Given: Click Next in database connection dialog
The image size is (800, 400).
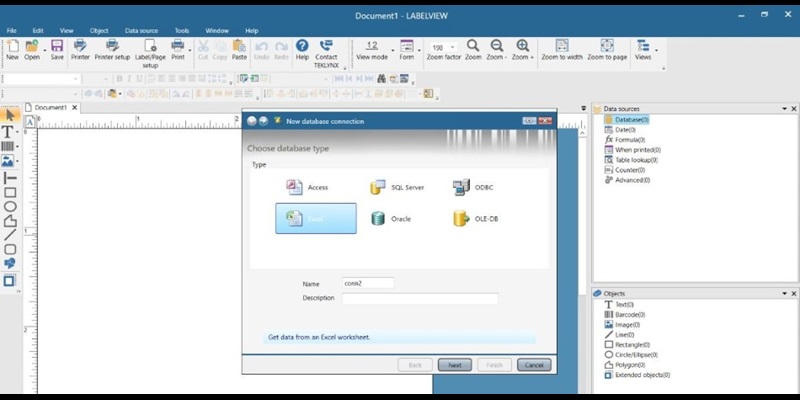Looking at the screenshot, I should click(x=455, y=365).
